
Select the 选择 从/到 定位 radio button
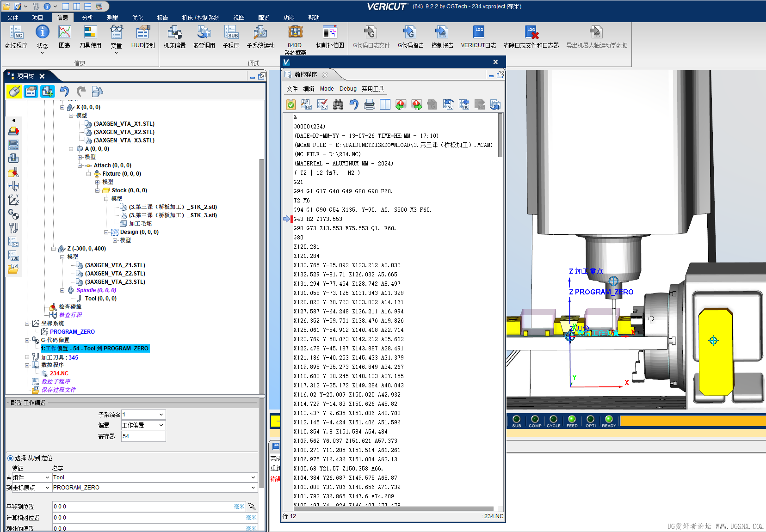pos(10,458)
